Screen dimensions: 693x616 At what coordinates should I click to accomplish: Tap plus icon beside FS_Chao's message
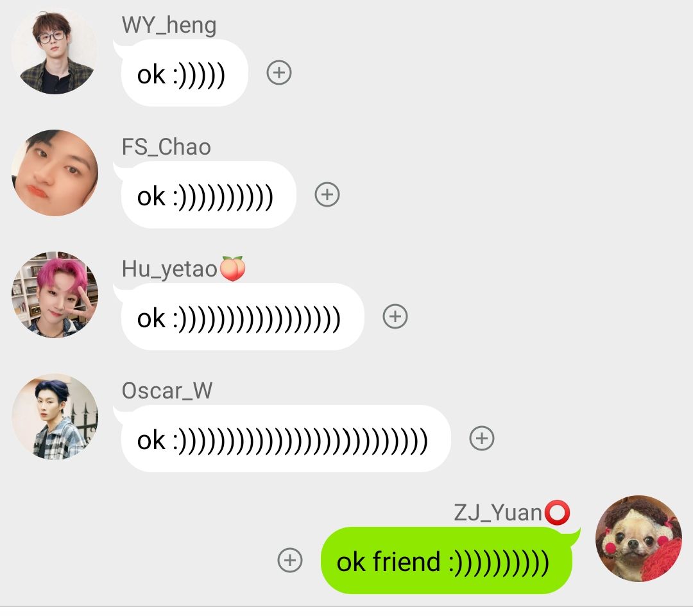point(327,194)
